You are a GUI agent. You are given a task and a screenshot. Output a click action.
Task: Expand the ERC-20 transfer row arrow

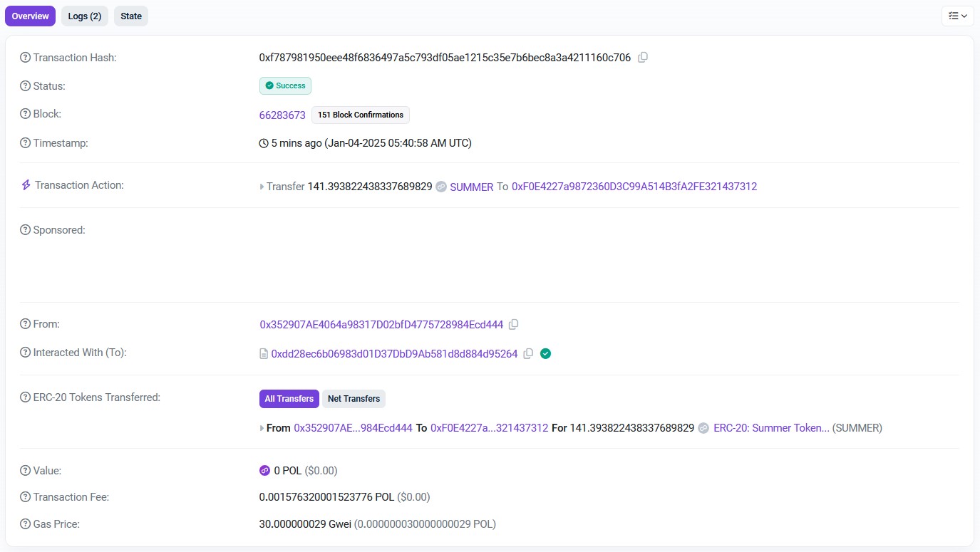pos(262,429)
